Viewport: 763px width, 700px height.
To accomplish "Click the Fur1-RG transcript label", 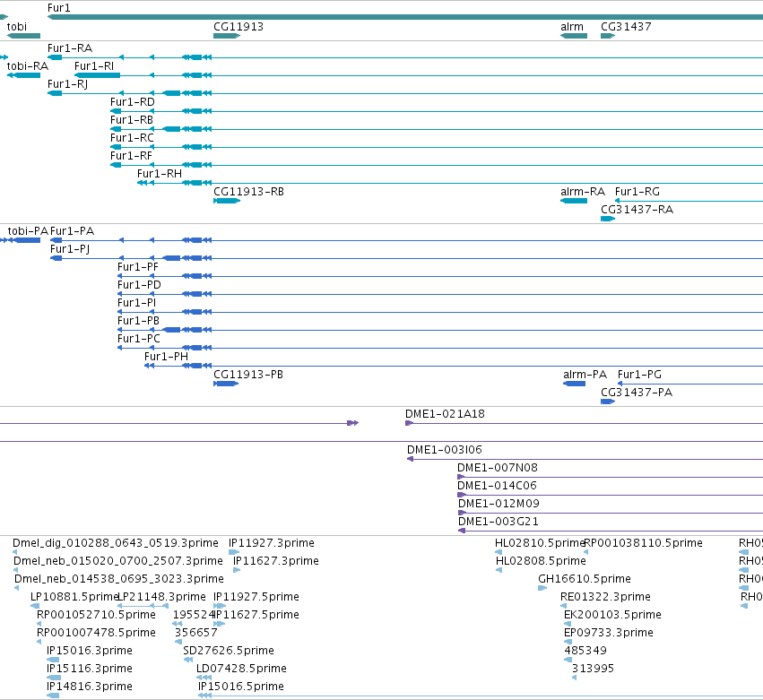I will [637, 192].
